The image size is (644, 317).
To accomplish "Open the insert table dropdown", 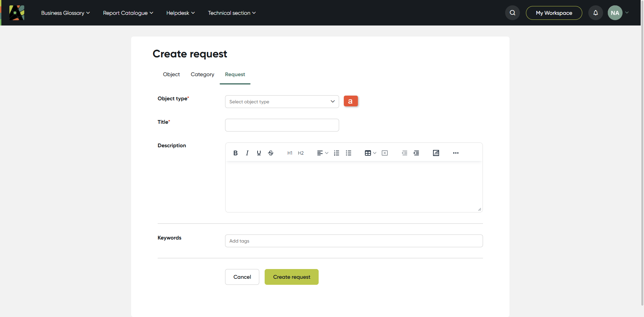I will coord(371,153).
